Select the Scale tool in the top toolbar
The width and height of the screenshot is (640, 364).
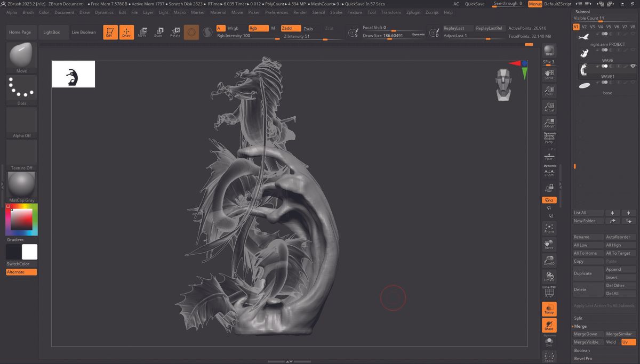click(158, 32)
